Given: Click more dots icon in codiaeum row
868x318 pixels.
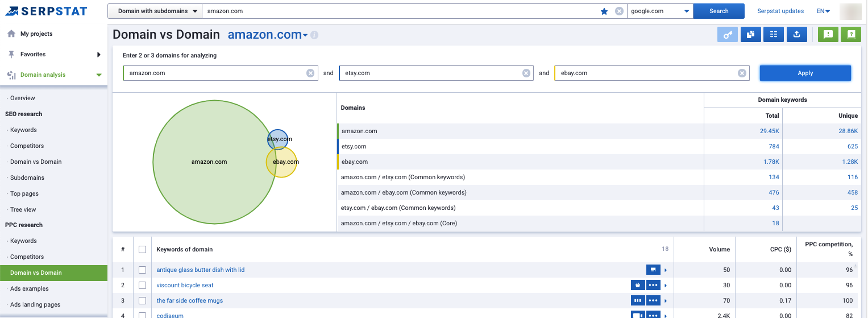Looking at the screenshot, I should (x=653, y=315).
